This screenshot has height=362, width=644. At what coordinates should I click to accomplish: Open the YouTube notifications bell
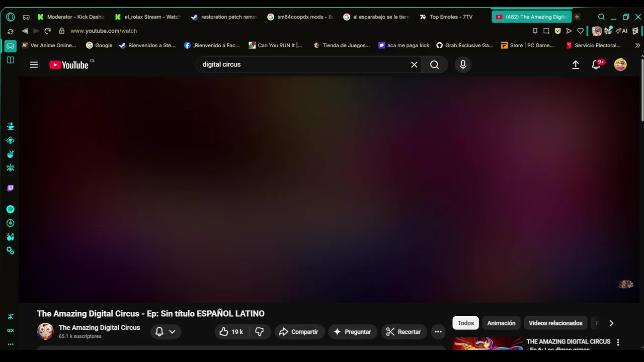pos(596,65)
